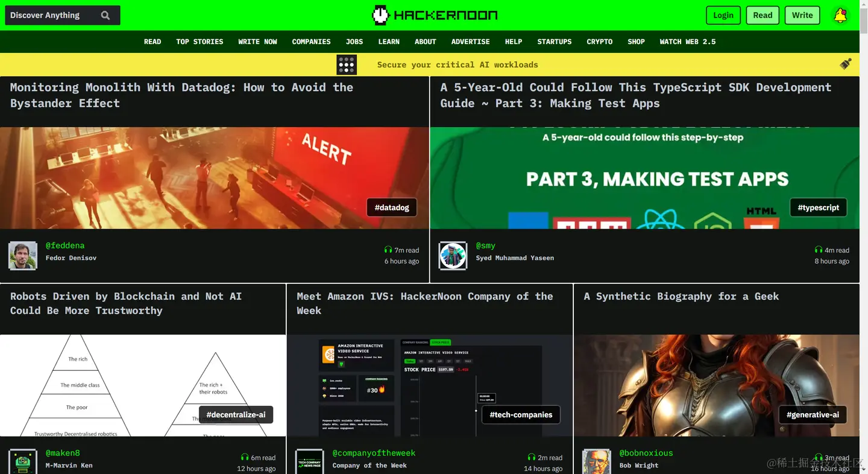The height and width of the screenshot is (474, 868).
Task: Click the #decentralize-ai tag
Action: (236, 415)
